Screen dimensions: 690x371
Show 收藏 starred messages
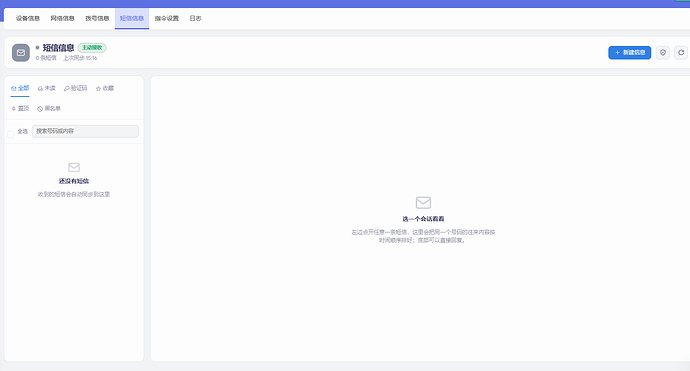tap(105, 88)
